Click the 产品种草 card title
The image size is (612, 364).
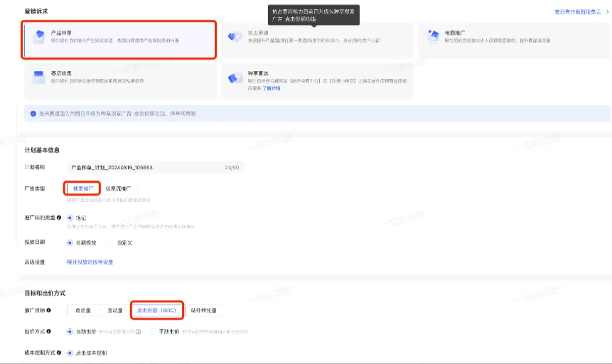click(61, 33)
